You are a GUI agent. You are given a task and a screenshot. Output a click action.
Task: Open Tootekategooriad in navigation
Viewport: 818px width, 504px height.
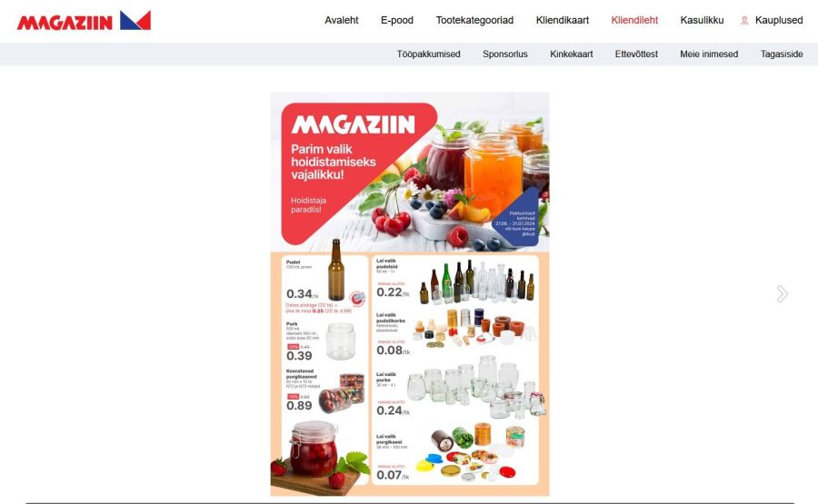click(x=474, y=20)
